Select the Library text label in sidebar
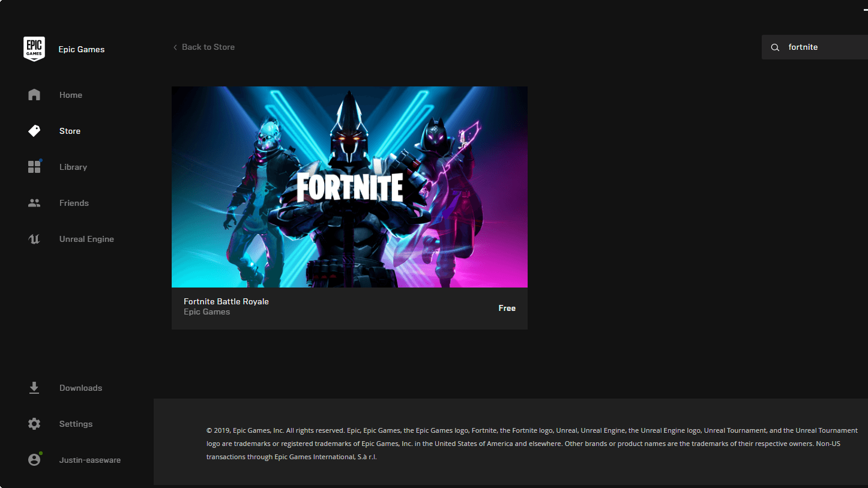 tap(73, 167)
